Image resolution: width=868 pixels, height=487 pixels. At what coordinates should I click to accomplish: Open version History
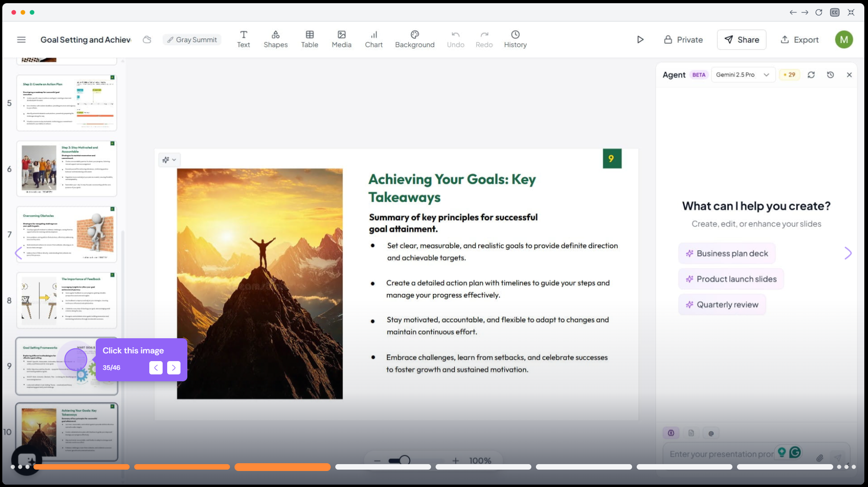click(x=515, y=39)
